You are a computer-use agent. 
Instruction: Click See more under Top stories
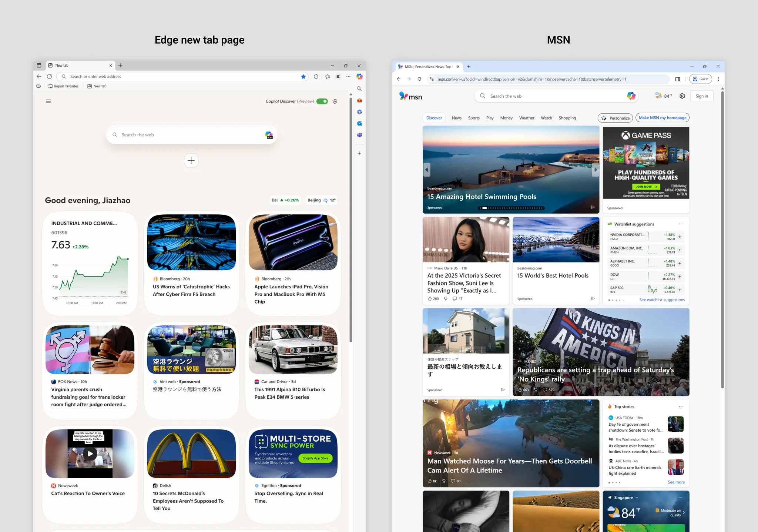(676, 482)
